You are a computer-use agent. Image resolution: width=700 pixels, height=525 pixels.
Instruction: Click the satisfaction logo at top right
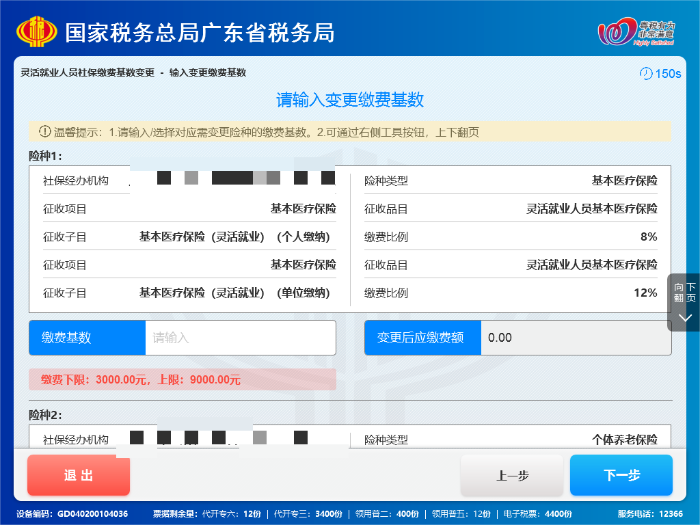(x=637, y=31)
